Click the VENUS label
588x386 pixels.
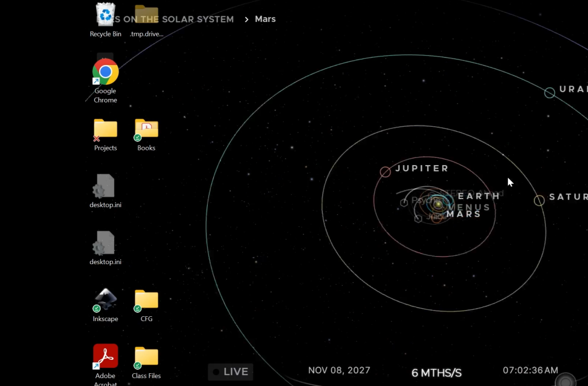pos(470,207)
